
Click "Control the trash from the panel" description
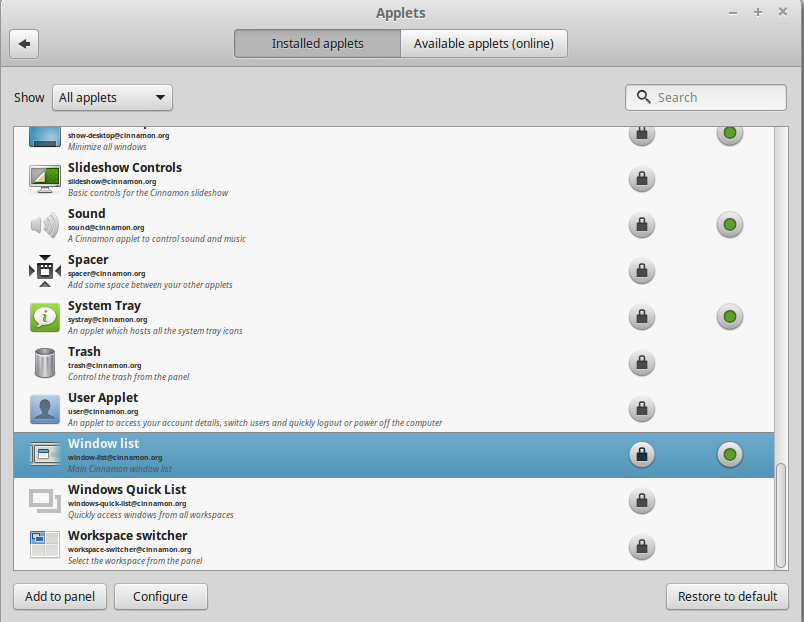[x=128, y=377]
